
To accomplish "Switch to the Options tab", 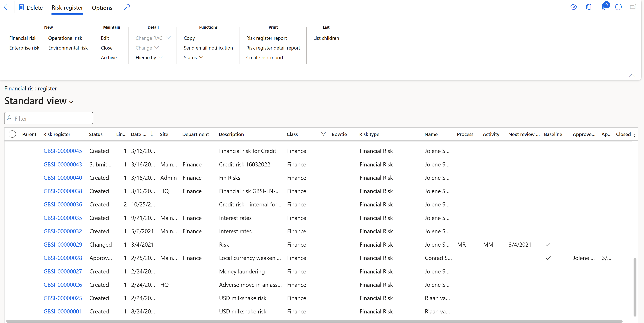I will point(102,8).
